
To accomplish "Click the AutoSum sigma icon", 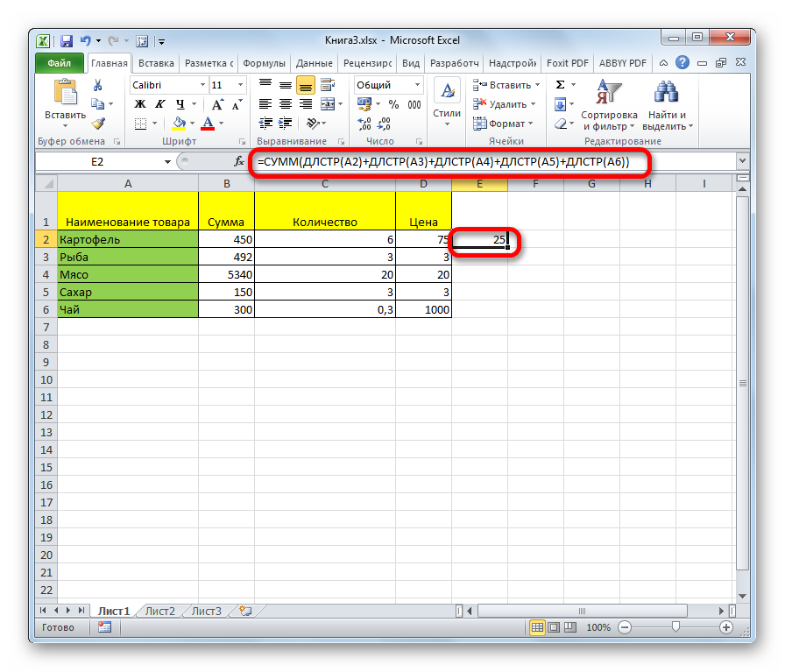I will tap(560, 85).
